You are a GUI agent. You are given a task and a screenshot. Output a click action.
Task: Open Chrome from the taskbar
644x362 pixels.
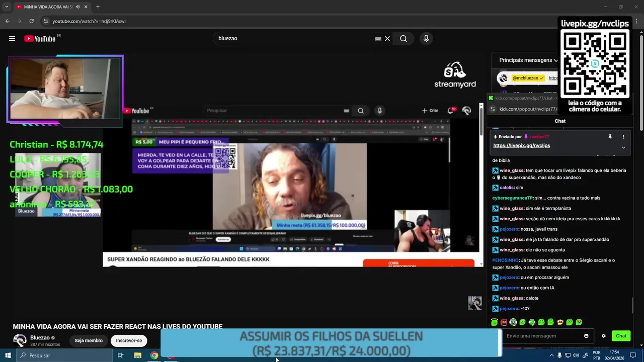tap(154, 355)
